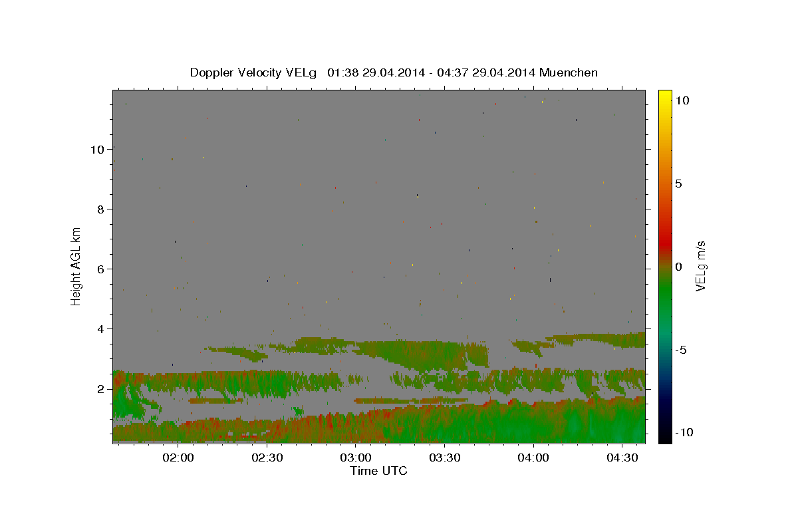Screen dimensions: 798x532
Task: Click the VELg m/s colorbar title
Action: coord(700,266)
